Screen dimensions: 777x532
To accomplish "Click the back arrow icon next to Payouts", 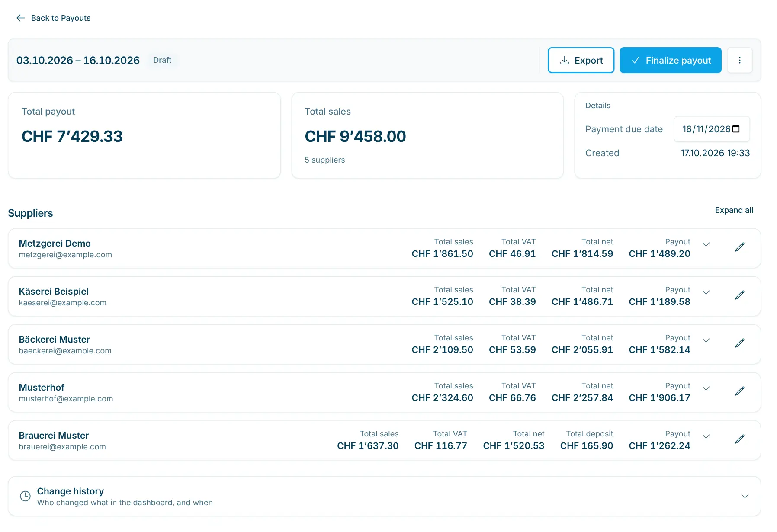I will click(x=20, y=18).
